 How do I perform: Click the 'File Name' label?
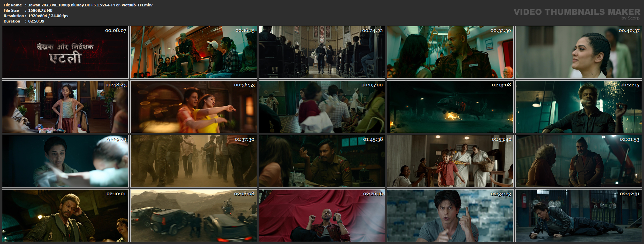coord(13,5)
